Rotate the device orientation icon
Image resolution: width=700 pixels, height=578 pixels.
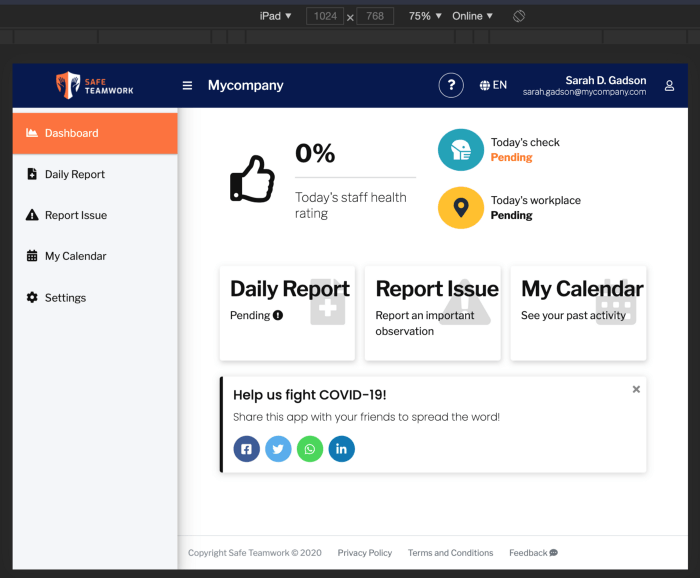[519, 16]
